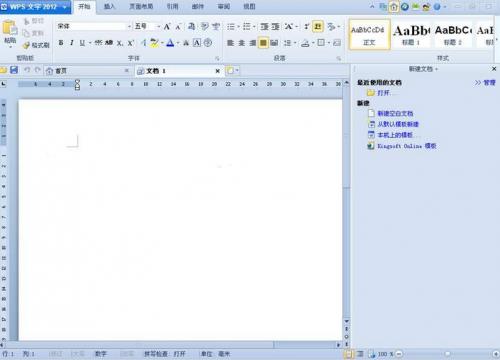The height and width of the screenshot is (360, 500).
Task: Click the Paste (粘贴) icon
Action: (10, 28)
